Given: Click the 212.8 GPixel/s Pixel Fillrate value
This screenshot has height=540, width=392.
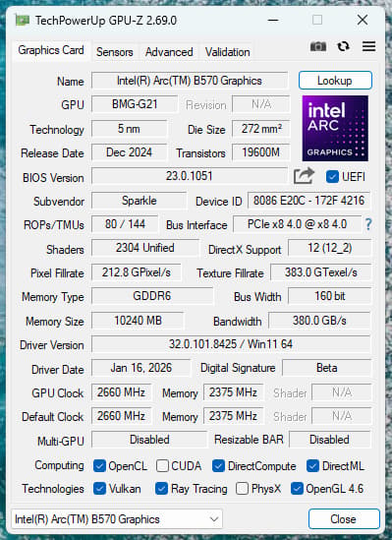Looking at the screenshot, I should pyautogui.click(x=137, y=272).
